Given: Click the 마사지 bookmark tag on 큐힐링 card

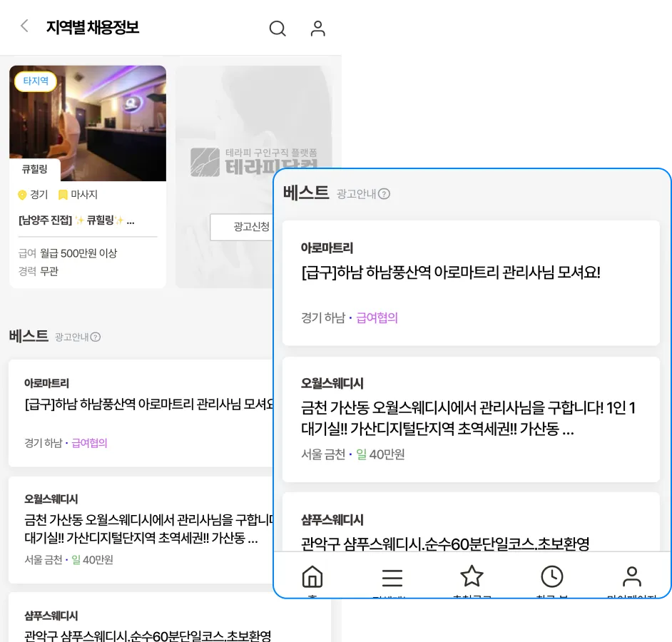Looking at the screenshot, I should [x=78, y=195].
